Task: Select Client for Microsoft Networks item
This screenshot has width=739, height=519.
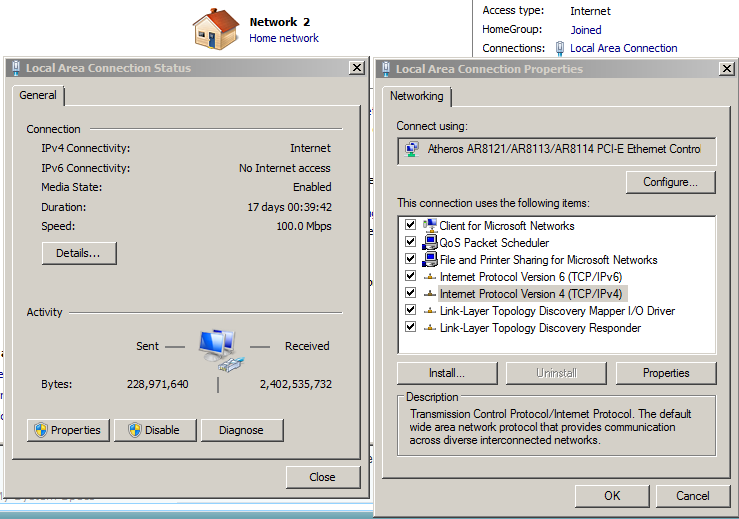Action: [507, 226]
